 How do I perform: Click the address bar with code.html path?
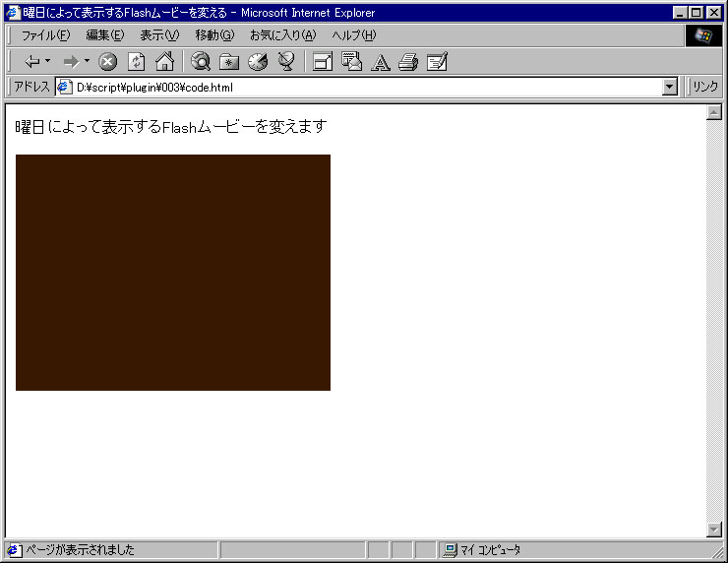(367, 87)
